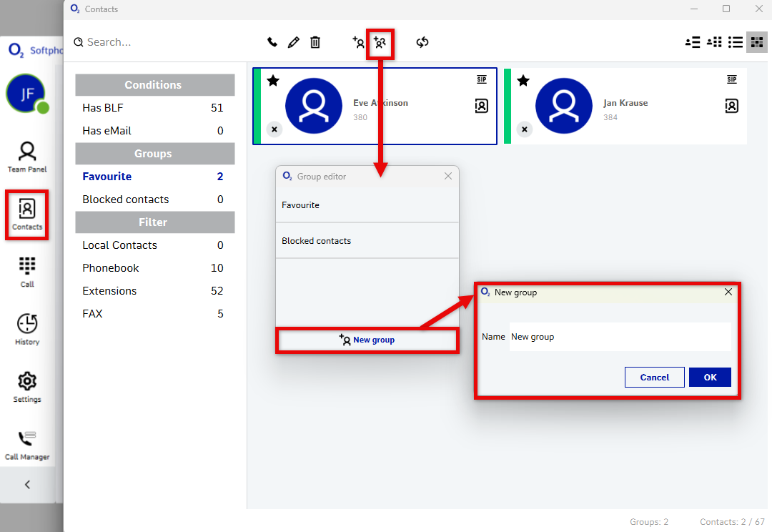Viewport: 772px width, 532px height.
Task: Toggle favourite star on Eve Atkinson
Action: [x=273, y=81]
